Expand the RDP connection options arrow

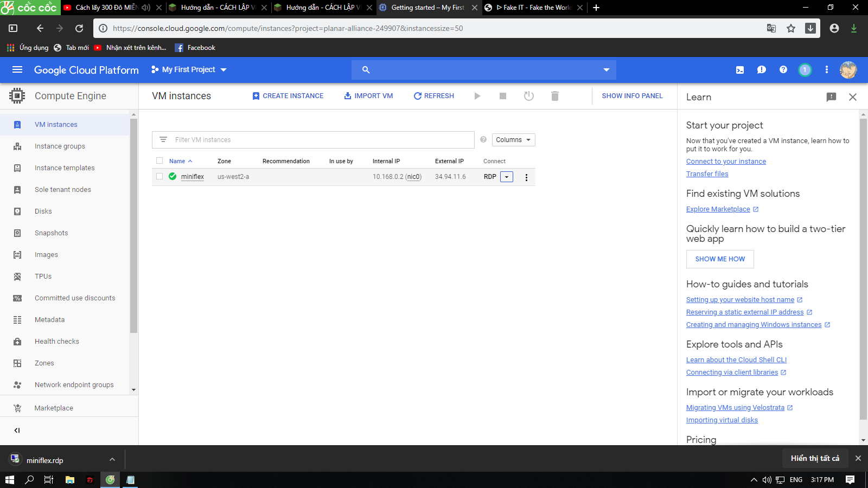(507, 177)
